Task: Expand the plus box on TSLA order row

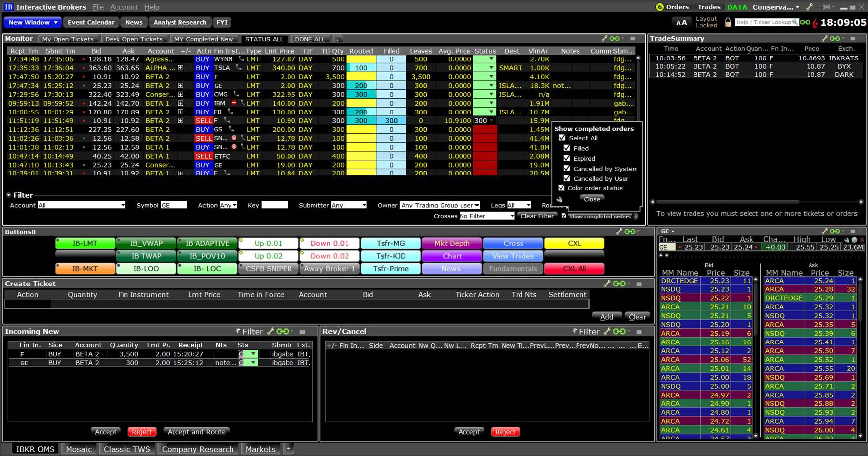Action: point(181,68)
